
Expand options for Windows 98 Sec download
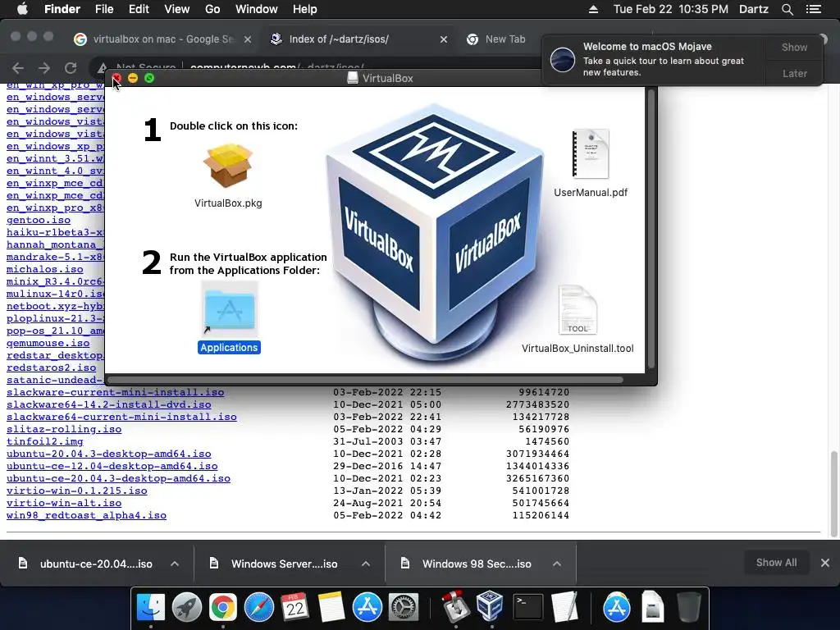pos(557,564)
